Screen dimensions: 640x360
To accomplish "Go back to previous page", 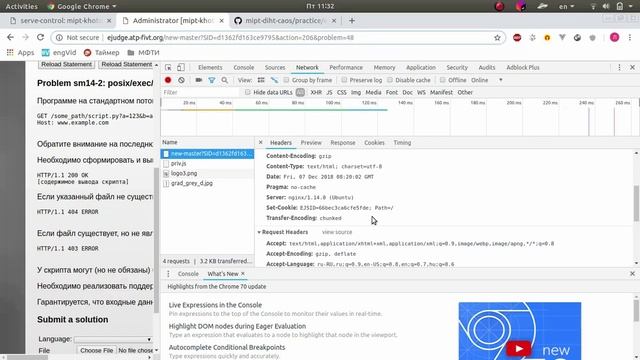I will click(11, 37).
